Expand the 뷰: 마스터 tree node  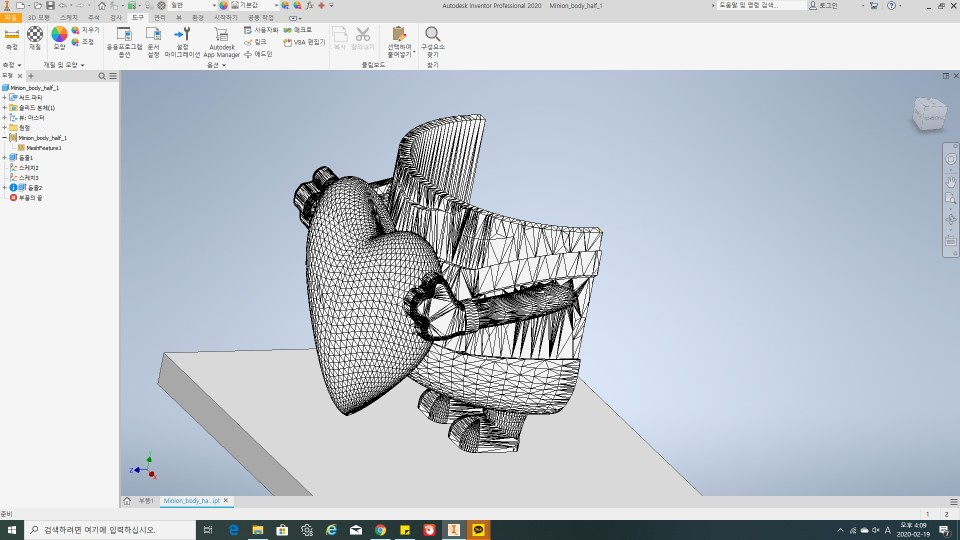click(x=4, y=117)
